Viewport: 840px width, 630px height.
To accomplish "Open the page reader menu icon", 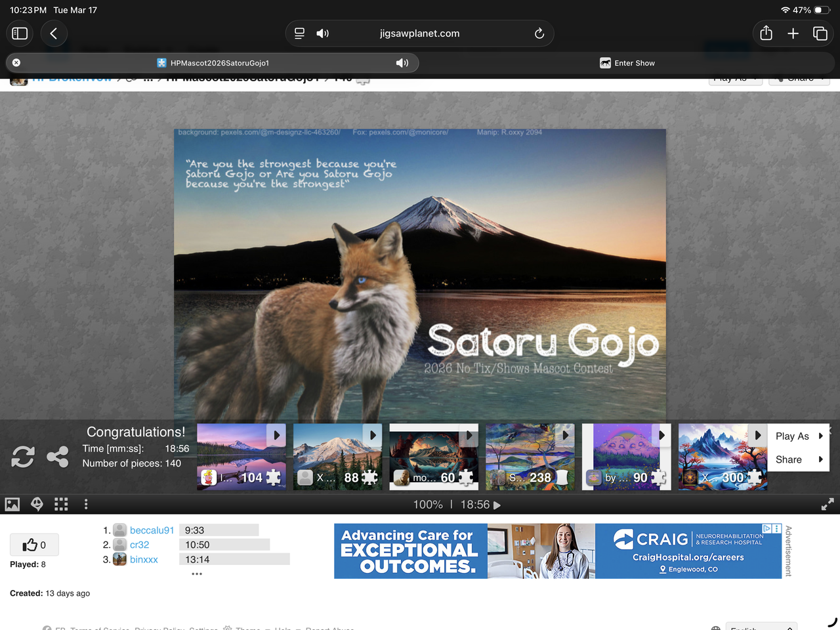I will [299, 33].
